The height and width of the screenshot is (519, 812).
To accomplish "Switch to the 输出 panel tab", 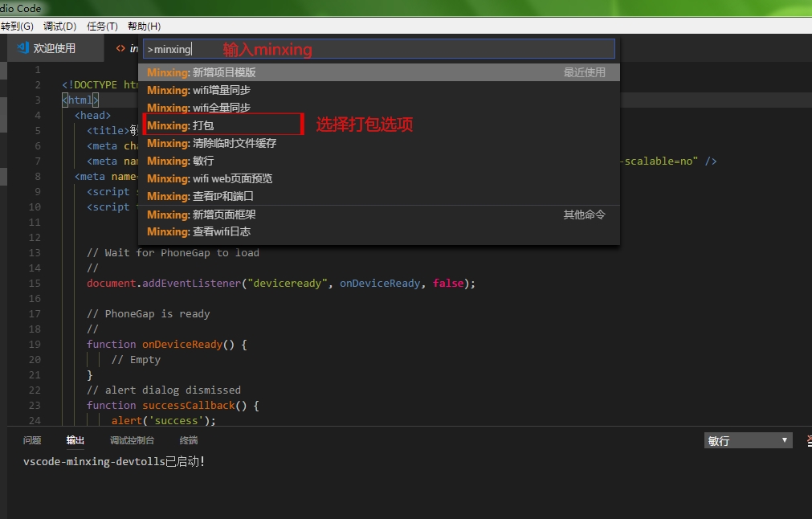I will (75, 440).
